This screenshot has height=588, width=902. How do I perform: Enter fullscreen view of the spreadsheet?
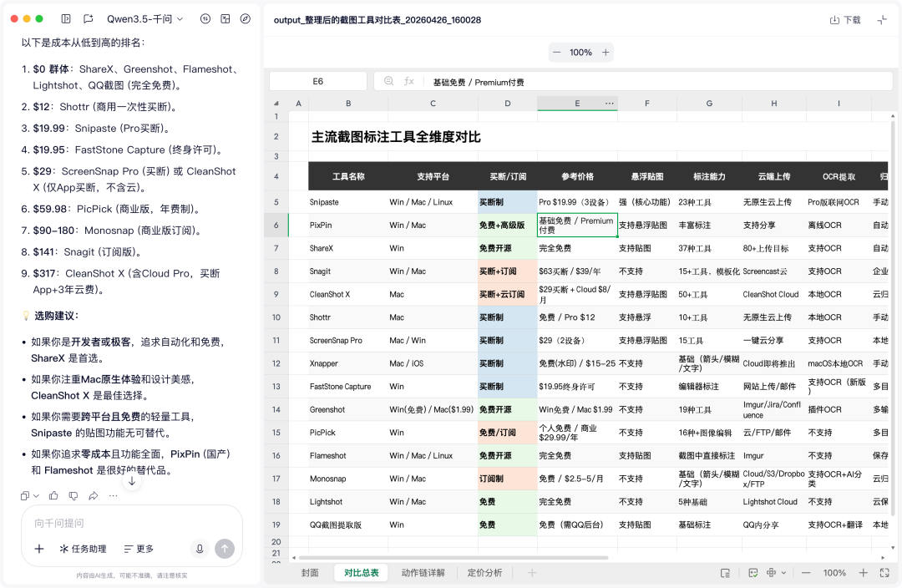click(884, 573)
